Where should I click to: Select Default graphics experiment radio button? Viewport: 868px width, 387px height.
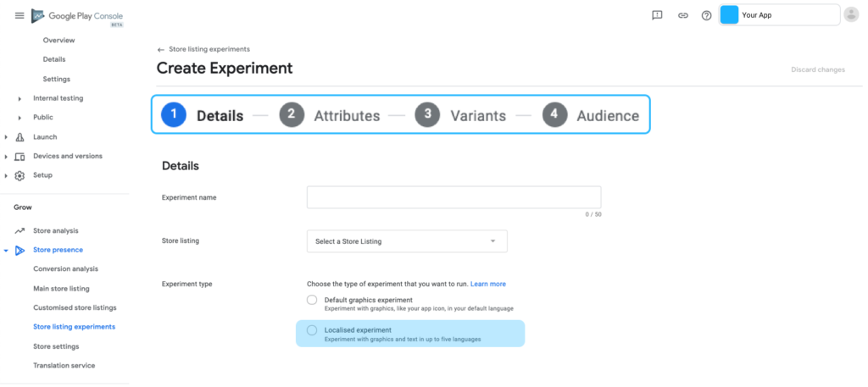pyautogui.click(x=312, y=300)
